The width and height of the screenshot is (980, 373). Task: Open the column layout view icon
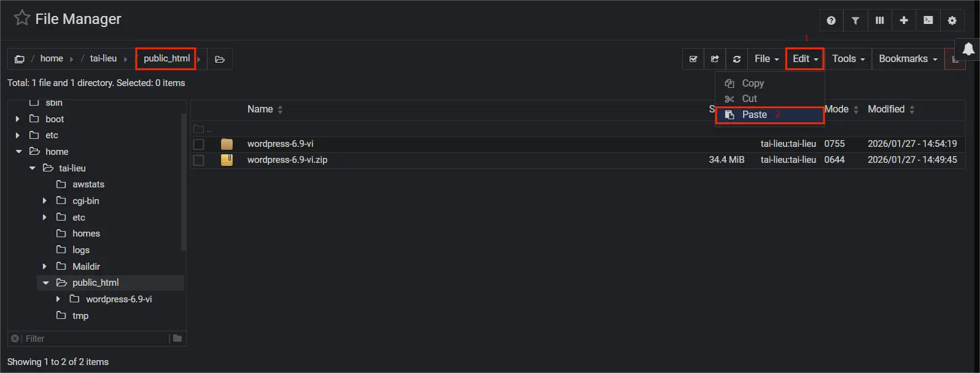point(879,20)
